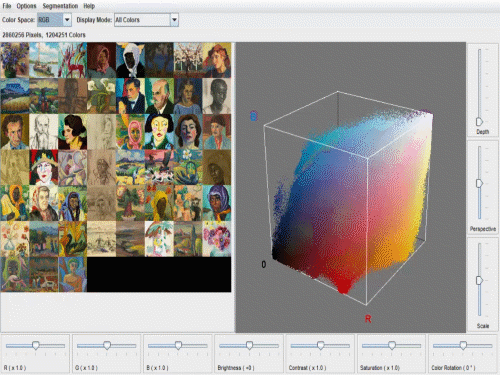Click the pencil sketch of bearded man
Viewport: 500px width, 375px height.
tap(44, 132)
